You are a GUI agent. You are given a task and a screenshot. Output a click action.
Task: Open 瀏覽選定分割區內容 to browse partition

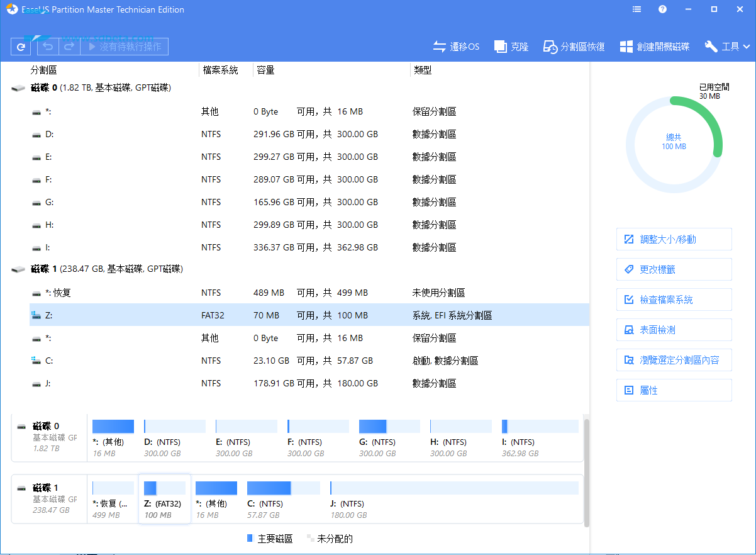[674, 360]
